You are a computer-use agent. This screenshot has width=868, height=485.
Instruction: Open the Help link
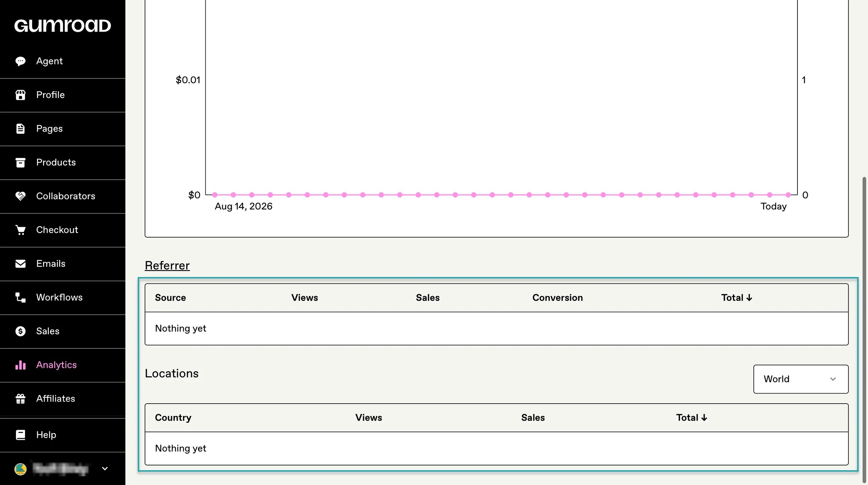pos(63,435)
